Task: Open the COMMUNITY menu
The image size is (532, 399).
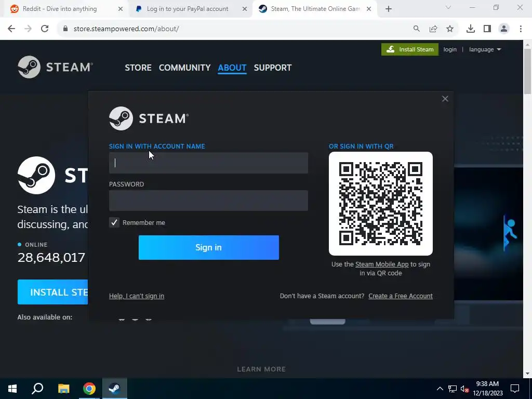Action: tap(184, 68)
